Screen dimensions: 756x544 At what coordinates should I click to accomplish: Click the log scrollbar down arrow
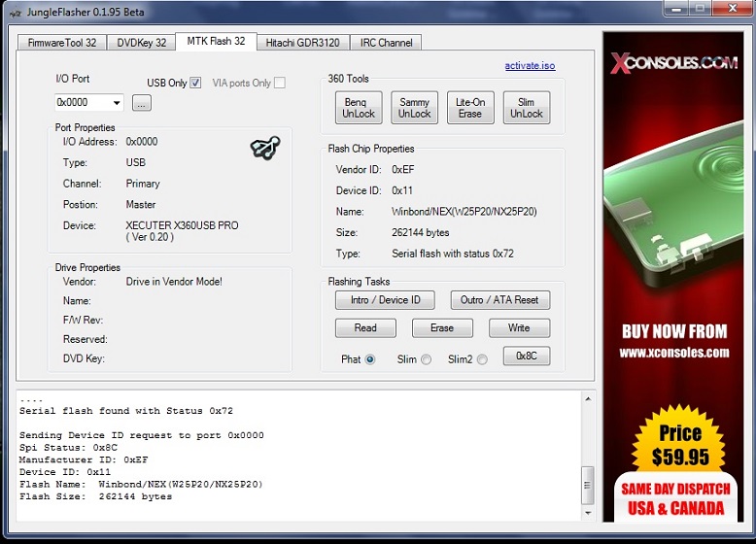pyautogui.click(x=588, y=513)
